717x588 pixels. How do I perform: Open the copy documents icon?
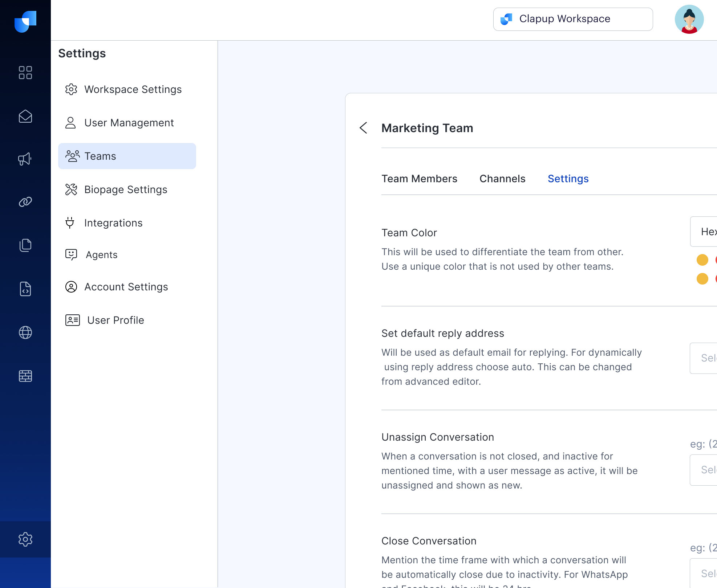(x=25, y=245)
